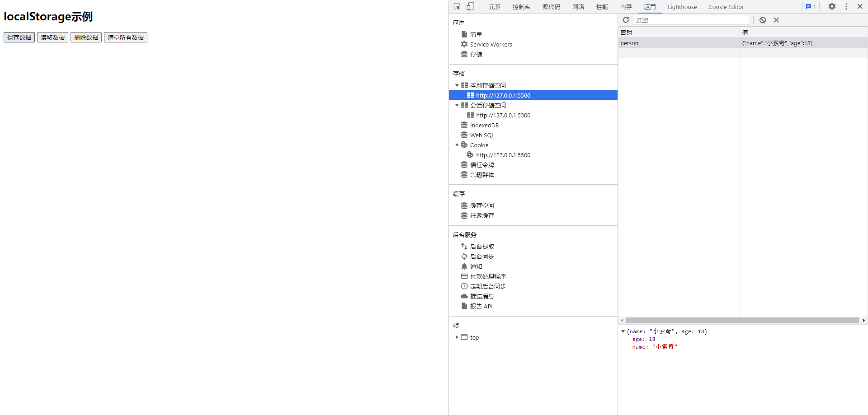The height and width of the screenshot is (415, 868).
Task: Expand the top frame node
Action: [457, 337]
